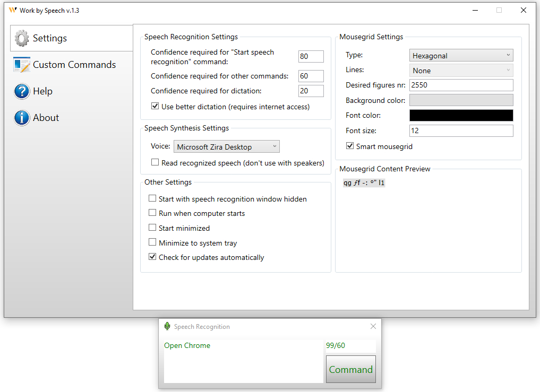Click the About info icon
Viewport: 540px width, 392px height.
22,118
